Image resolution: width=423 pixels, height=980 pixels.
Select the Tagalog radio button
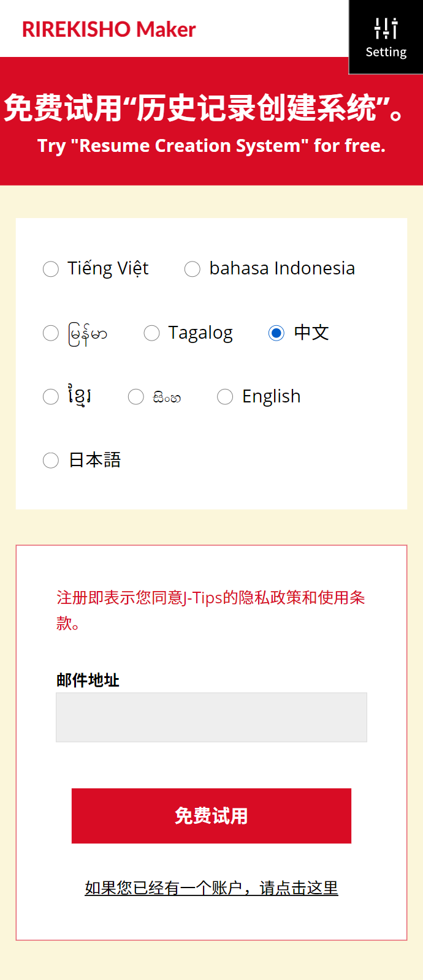(151, 333)
